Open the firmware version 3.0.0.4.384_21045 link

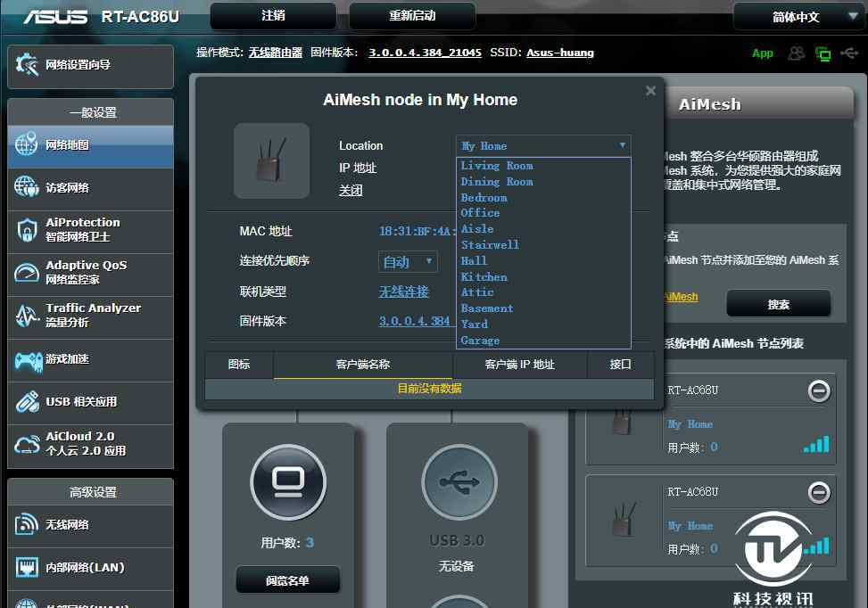click(x=426, y=53)
